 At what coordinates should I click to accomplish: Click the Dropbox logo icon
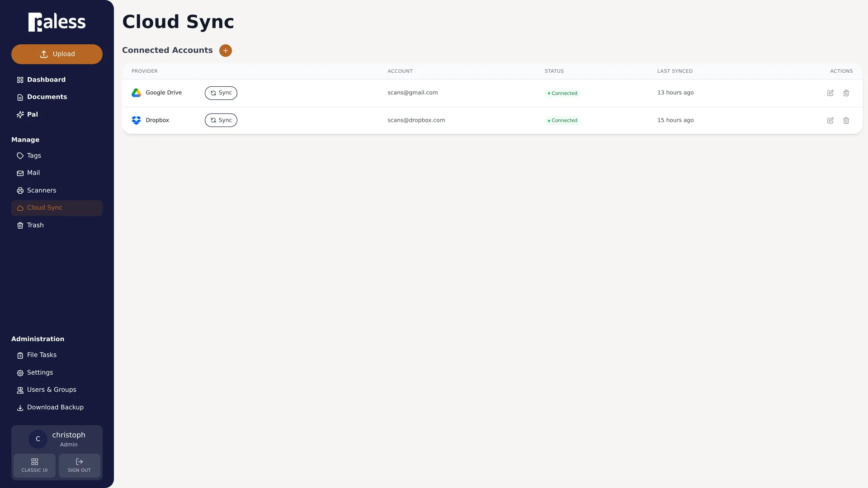click(x=136, y=120)
